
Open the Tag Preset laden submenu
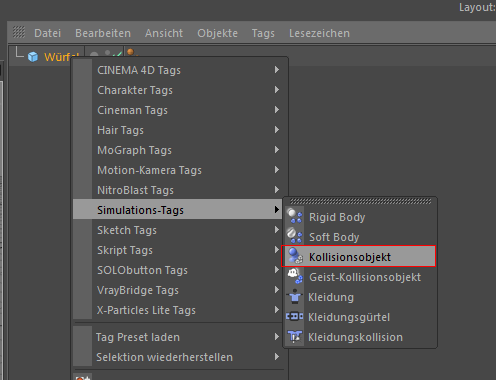pos(178,337)
